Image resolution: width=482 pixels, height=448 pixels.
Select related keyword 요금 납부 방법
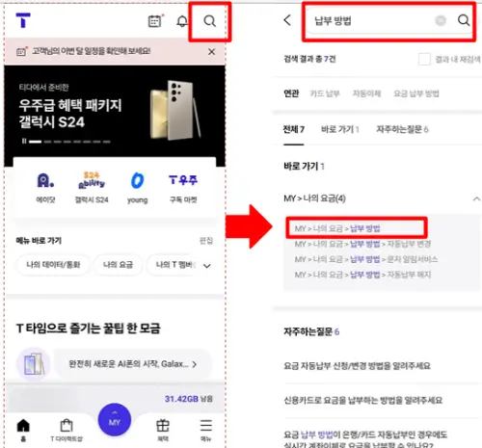point(416,93)
